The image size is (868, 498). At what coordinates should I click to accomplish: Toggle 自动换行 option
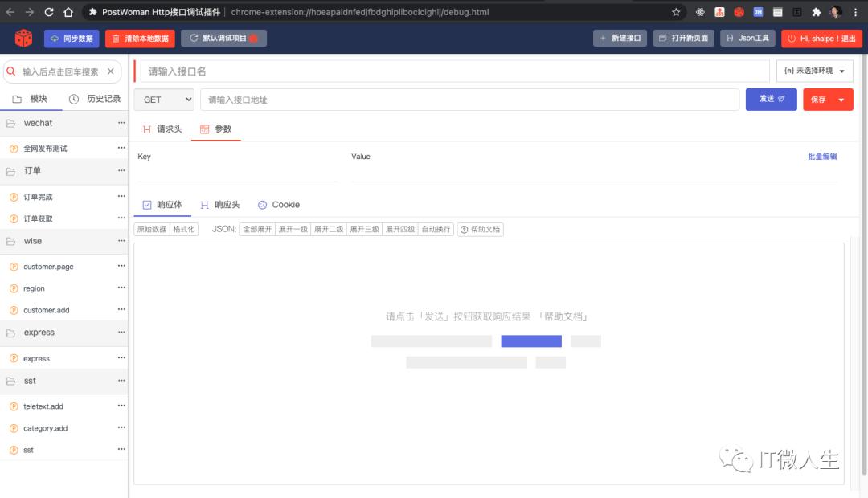[x=436, y=229]
